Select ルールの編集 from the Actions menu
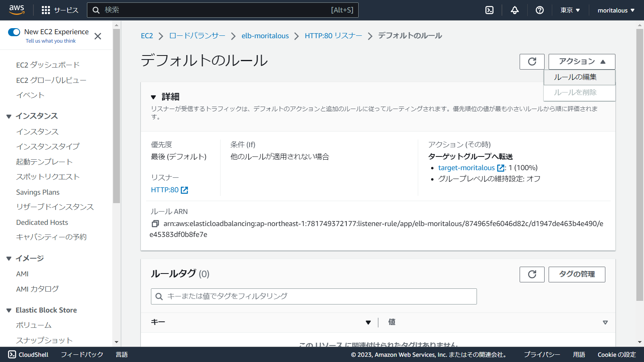 (575, 77)
